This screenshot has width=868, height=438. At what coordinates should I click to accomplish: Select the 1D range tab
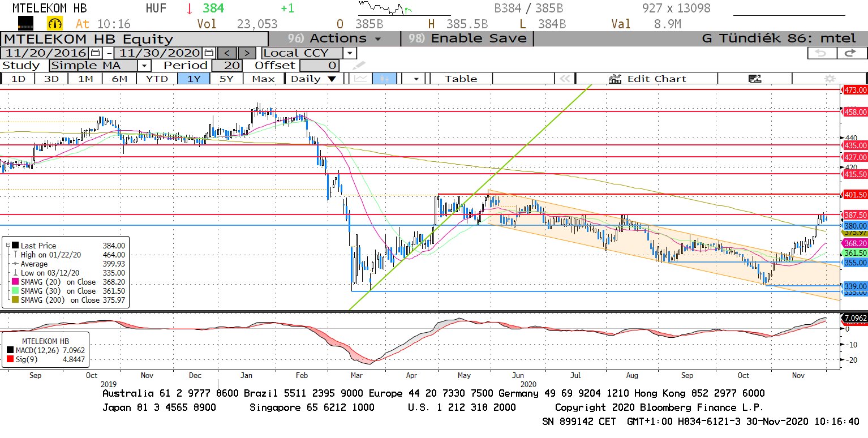click(x=19, y=79)
